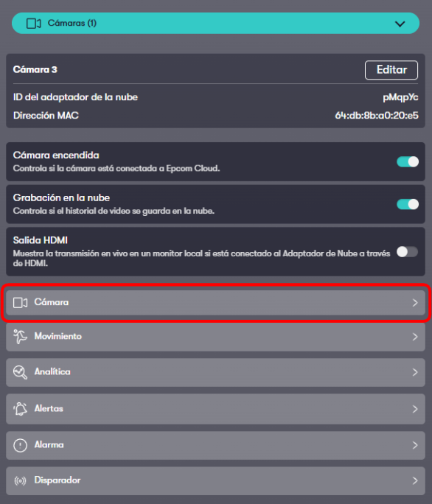Viewport: 432px width, 504px height.
Task: Turn off the Cámara encendida switch
Action: point(408,161)
